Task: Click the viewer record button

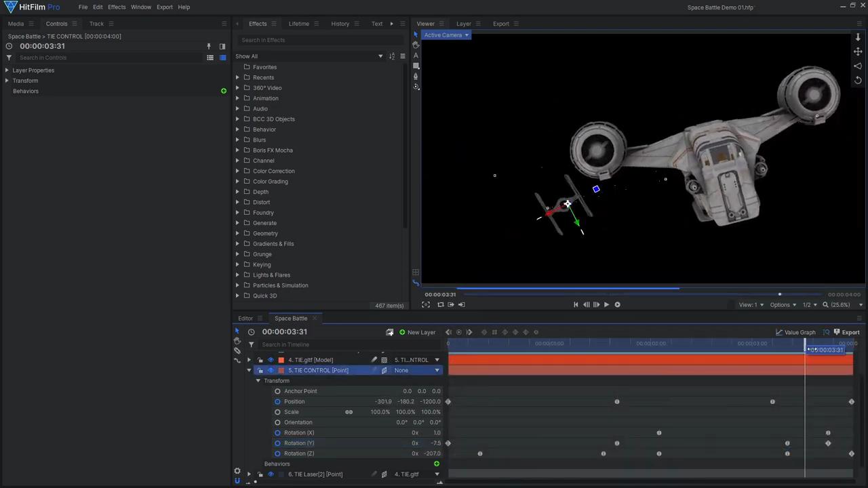Action: (x=617, y=305)
